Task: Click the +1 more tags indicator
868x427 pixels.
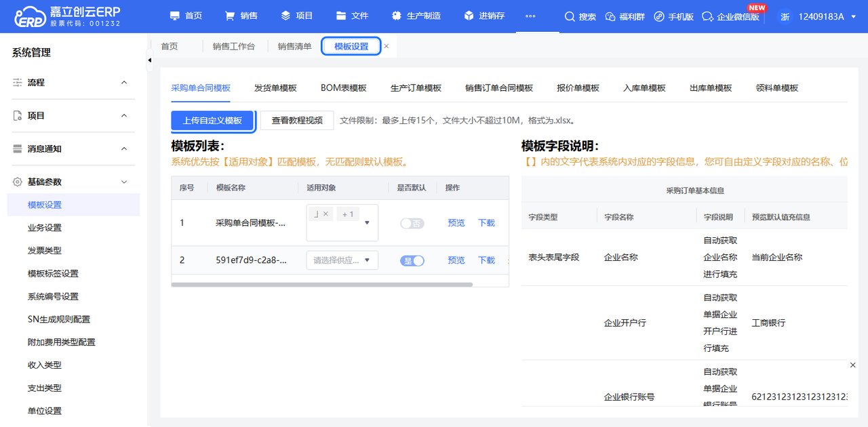Action: (x=348, y=214)
